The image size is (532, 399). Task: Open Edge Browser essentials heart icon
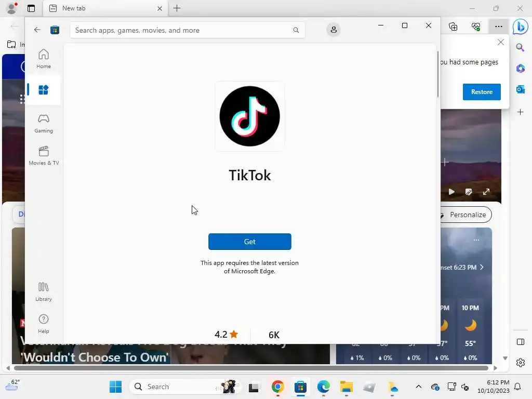(476, 26)
